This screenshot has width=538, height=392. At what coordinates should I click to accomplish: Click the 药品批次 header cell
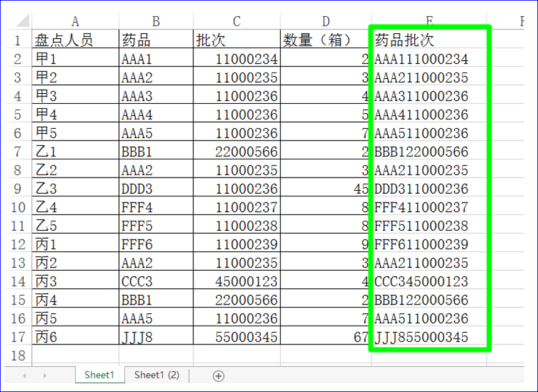pos(430,40)
